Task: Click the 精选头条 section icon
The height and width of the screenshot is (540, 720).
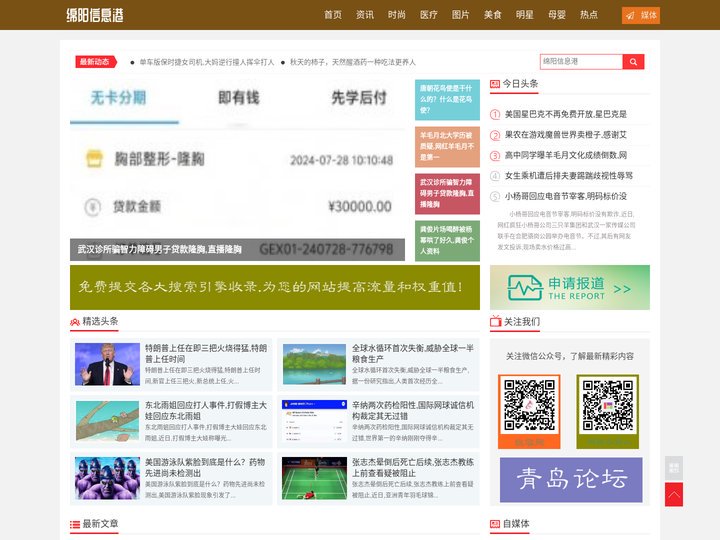Action: pos(75,321)
